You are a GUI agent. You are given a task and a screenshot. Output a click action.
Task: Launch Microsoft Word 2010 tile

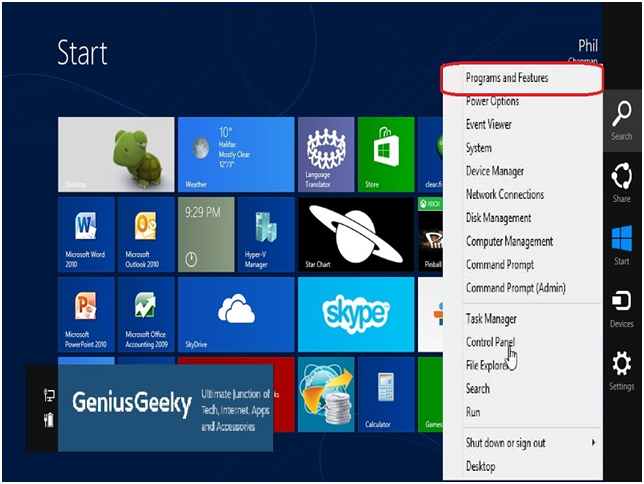[x=86, y=234]
